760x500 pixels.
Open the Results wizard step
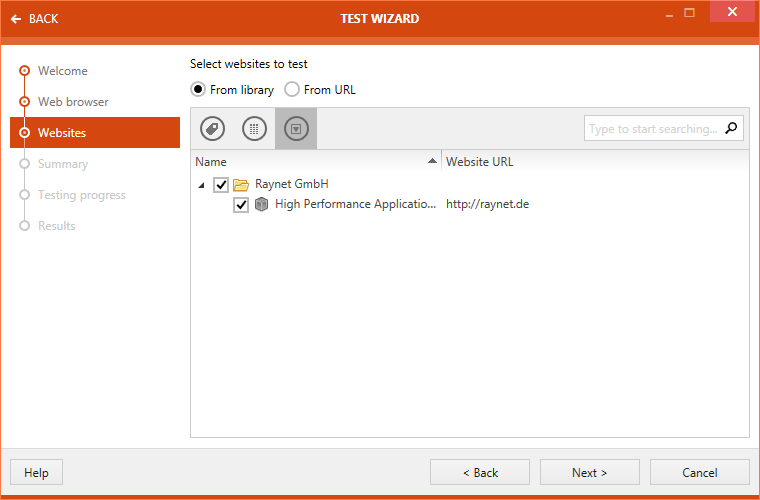57,226
